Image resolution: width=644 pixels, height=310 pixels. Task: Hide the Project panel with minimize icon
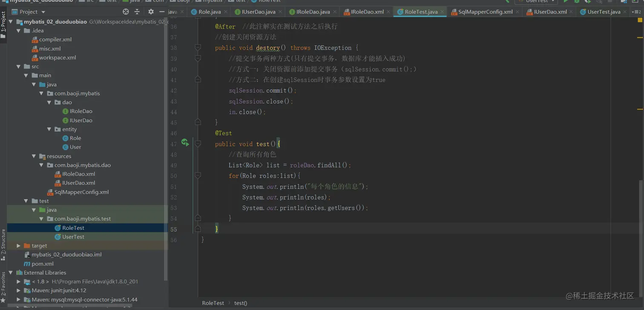pos(161,12)
